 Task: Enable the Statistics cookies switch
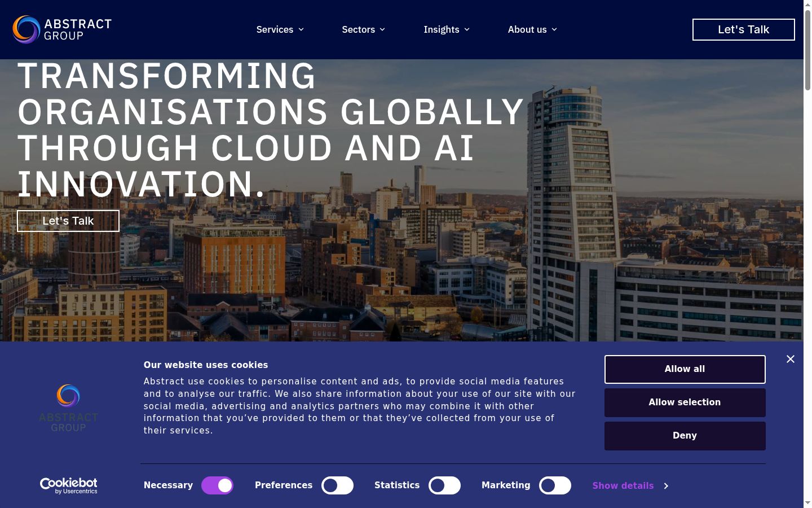click(444, 485)
